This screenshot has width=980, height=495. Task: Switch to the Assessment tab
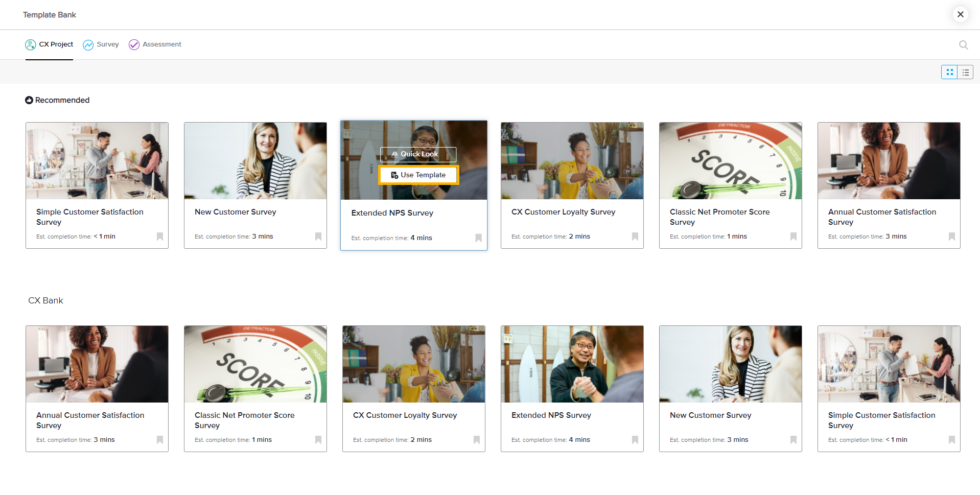coord(155,44)
